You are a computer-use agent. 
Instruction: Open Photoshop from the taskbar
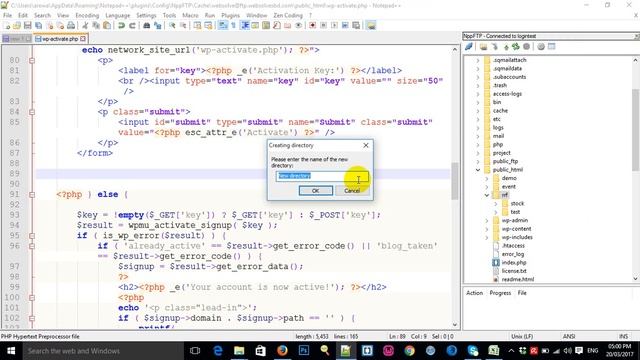(304, 351)
